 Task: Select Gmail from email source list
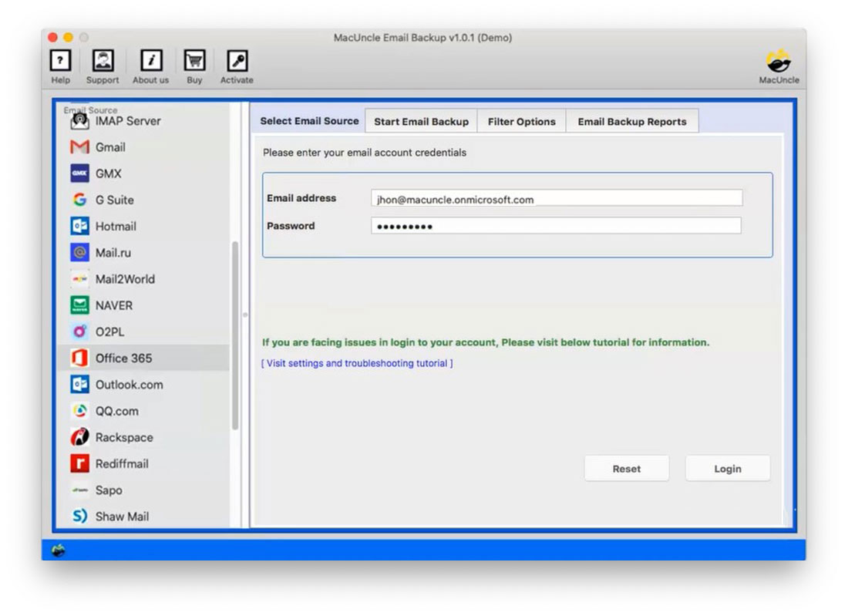tap(110, 147)
